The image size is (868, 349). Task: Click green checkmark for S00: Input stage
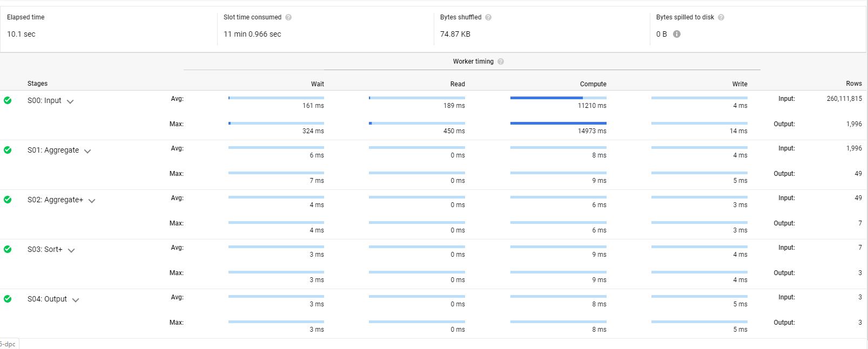click(8, 100)
